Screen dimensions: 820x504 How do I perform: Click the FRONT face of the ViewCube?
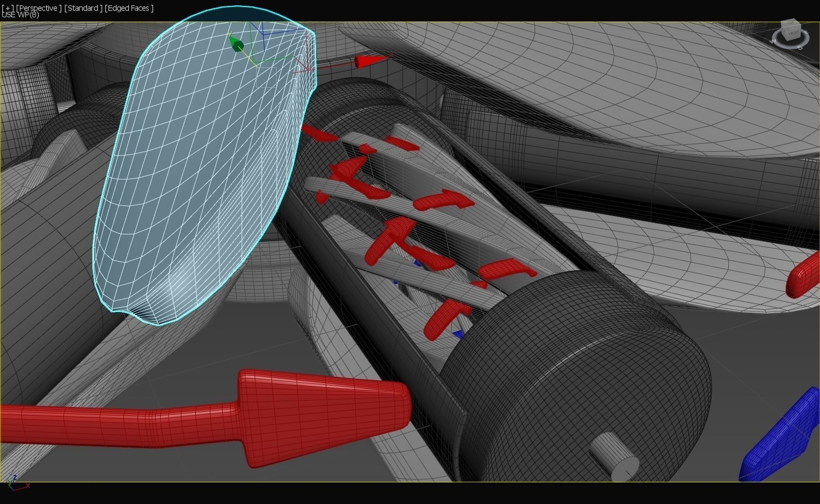pos(794,34)
